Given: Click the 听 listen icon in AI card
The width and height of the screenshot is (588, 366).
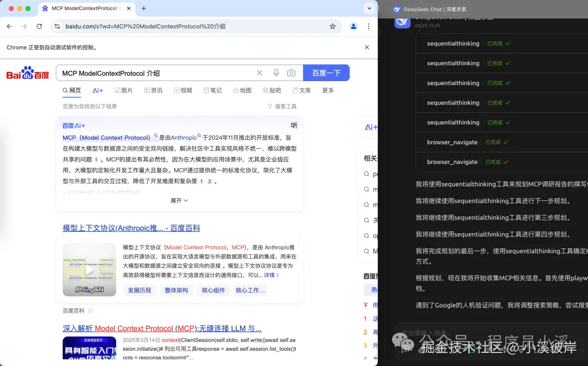Looking at the screenshot, I should tap(295, 126).
